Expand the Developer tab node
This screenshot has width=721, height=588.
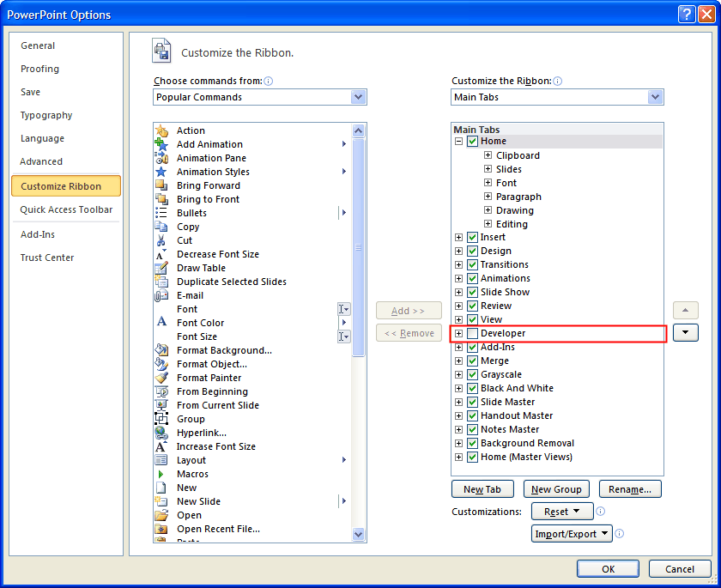pos(458,333)
